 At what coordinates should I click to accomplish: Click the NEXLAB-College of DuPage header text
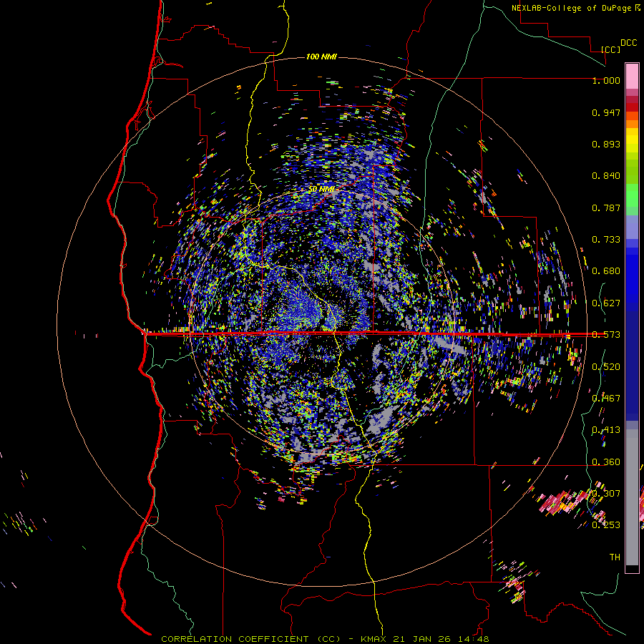(573, 8)
